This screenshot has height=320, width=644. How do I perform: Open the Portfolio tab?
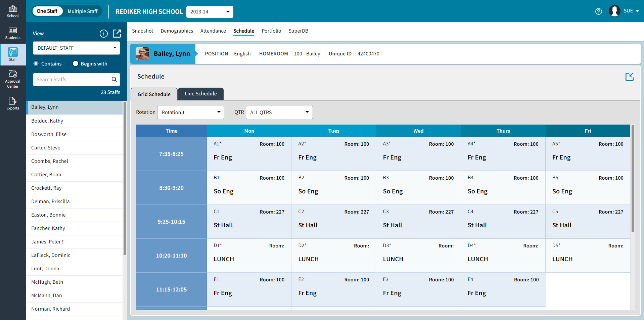pos(271,31)
